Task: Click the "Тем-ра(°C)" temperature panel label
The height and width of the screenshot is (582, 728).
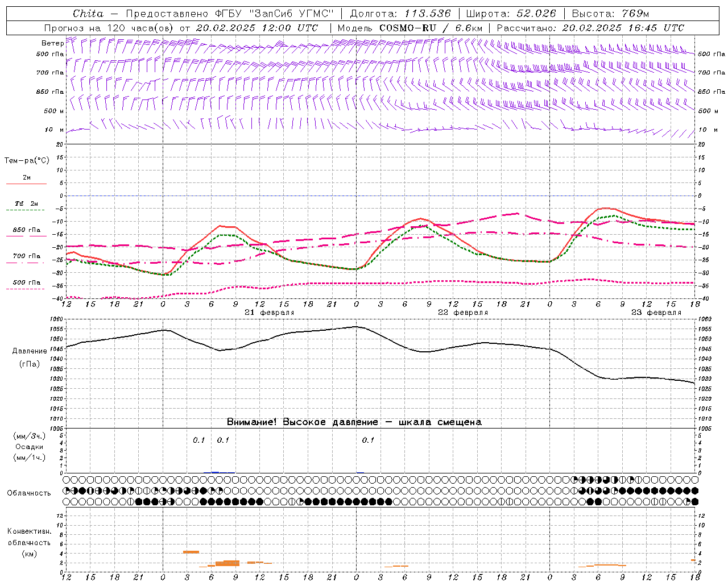Action: click(27, 161)
